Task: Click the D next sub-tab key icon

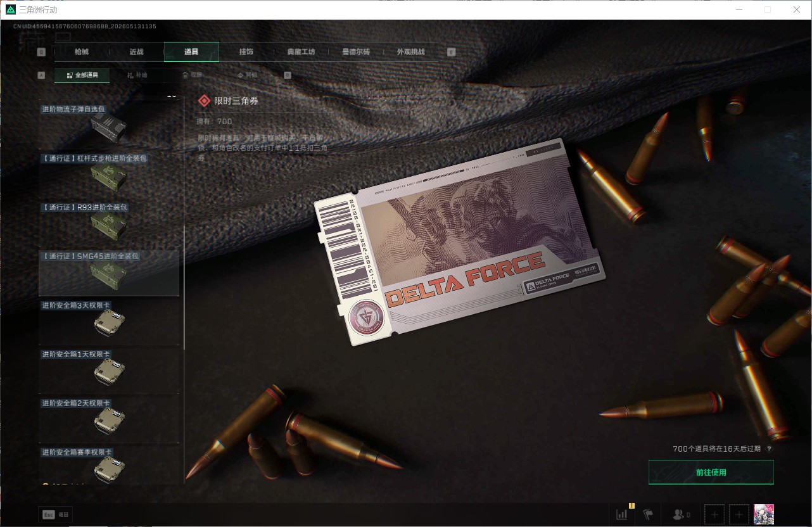Action: pos(288,75)
